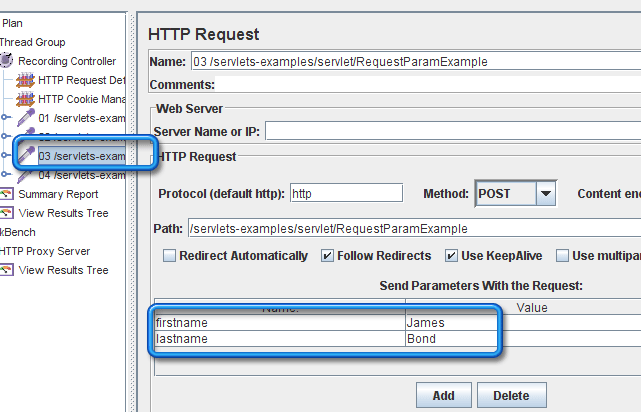Click the James value cell

pyautogui.click(x=523, y=322)
